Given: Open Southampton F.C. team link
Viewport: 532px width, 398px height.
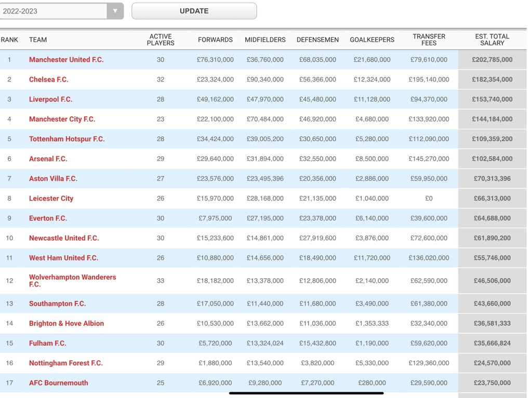Looking at the screenshot, I should point(57,304).
